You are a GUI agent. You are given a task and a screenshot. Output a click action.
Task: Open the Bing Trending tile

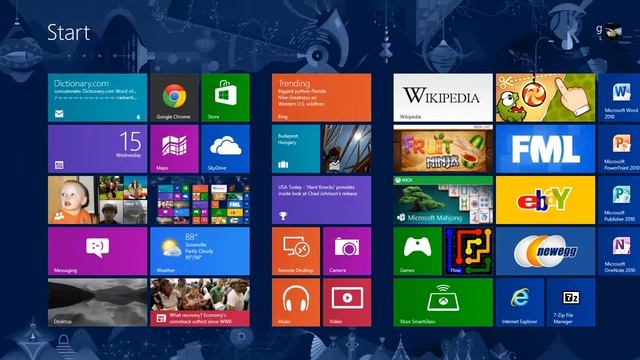[x=322, y=98]
